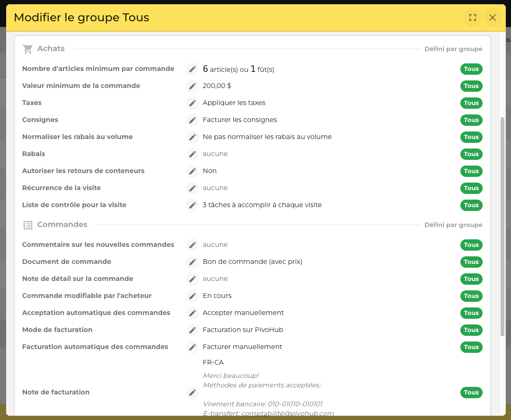Click 'Défini par groupe' in Commandes header

click(453, 225)
